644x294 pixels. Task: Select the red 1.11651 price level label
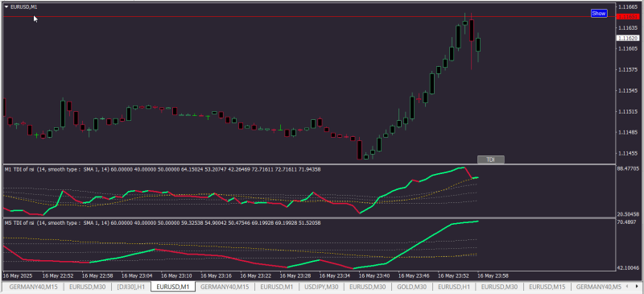pos(629,16)
